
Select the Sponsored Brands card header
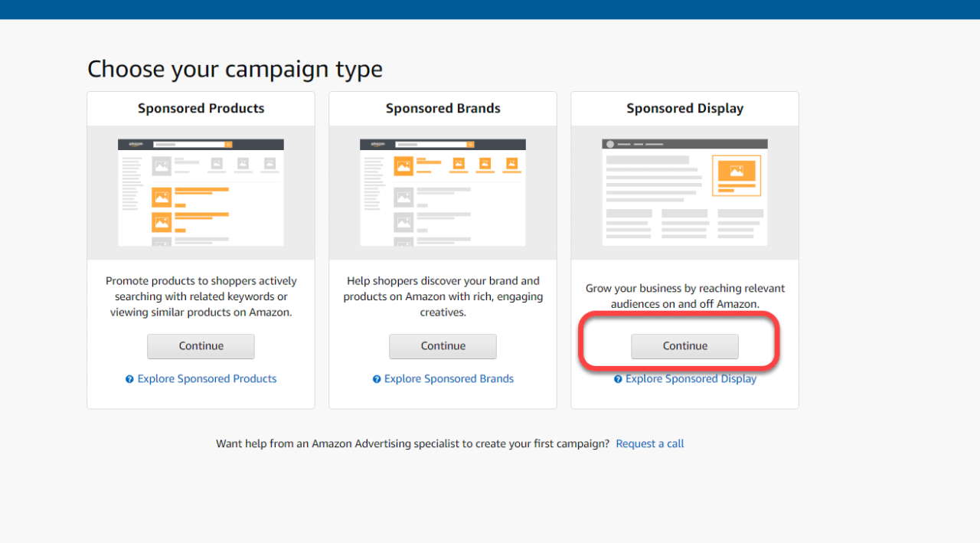[443, 108]
